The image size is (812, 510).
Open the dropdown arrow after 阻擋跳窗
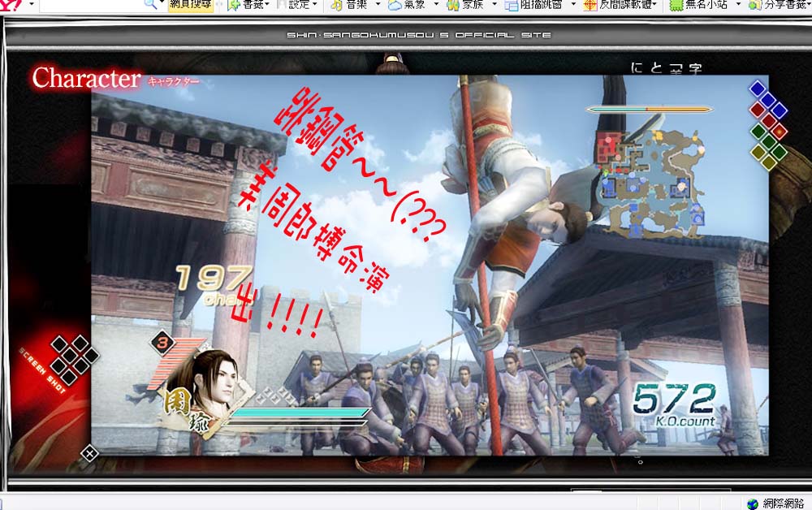[x=573, y=4]
